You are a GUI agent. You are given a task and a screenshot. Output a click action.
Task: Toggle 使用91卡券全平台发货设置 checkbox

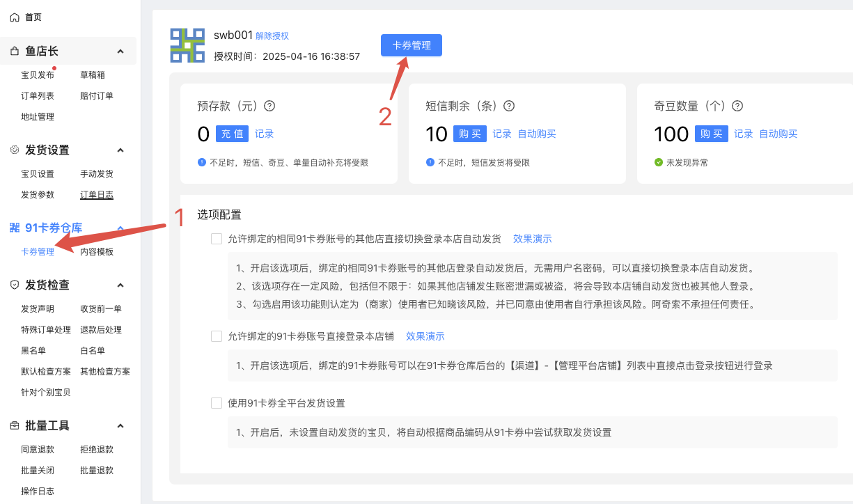217,403
